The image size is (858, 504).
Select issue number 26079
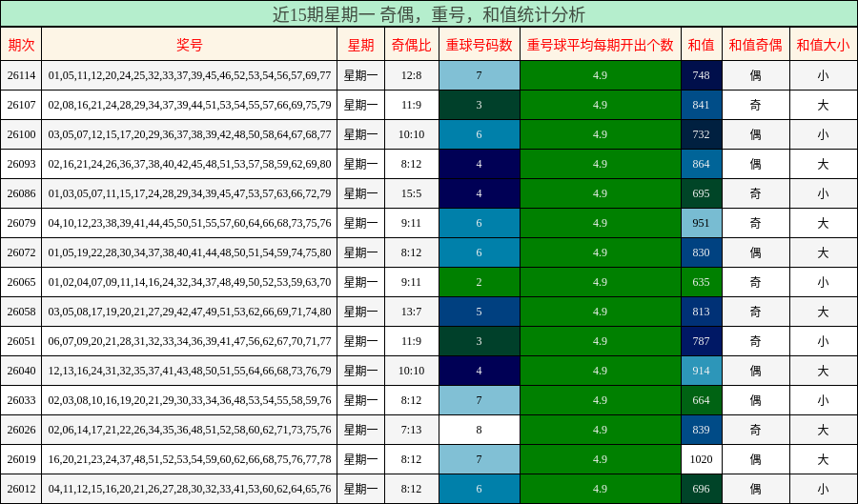pyautogui.click(x=21, y=223)
